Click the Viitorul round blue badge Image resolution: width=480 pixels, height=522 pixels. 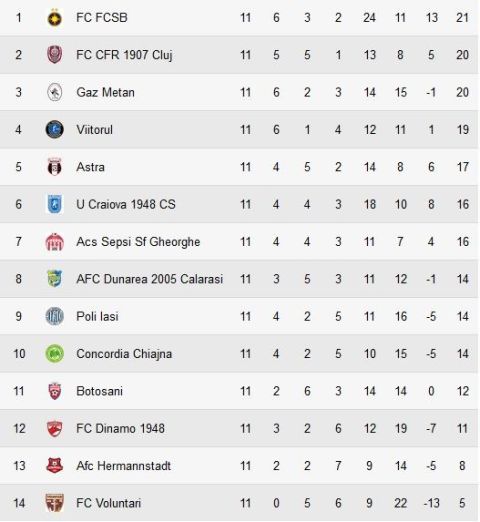54,130
